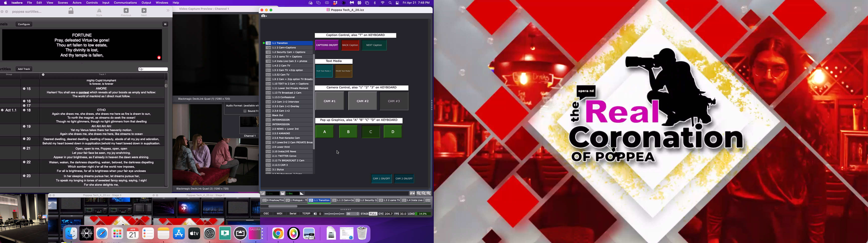Click the fade-in curve icon by 1 Sec
This screenshot has width=868, height=243.
point(302,193)
